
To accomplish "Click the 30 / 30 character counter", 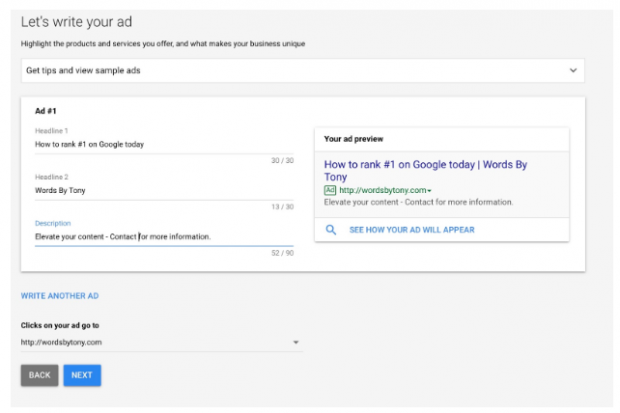I will pyautogui.click(x=282, y=161).
